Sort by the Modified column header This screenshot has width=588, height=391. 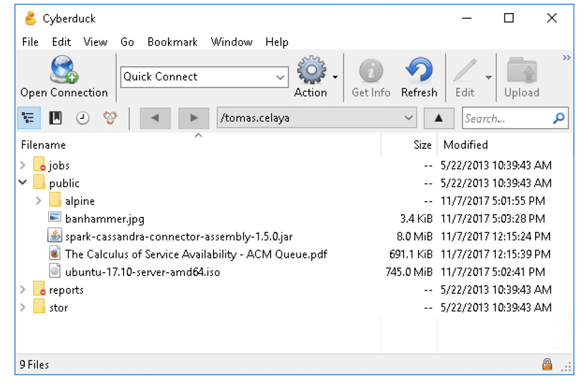(x=505, y=144)
